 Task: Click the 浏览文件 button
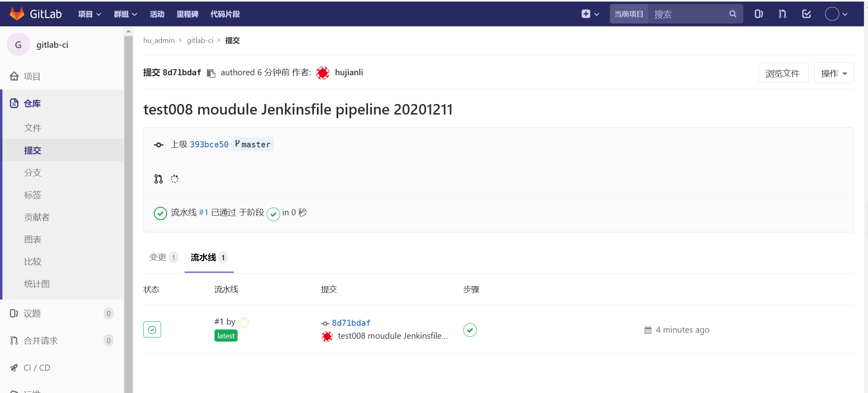(783, 73)
